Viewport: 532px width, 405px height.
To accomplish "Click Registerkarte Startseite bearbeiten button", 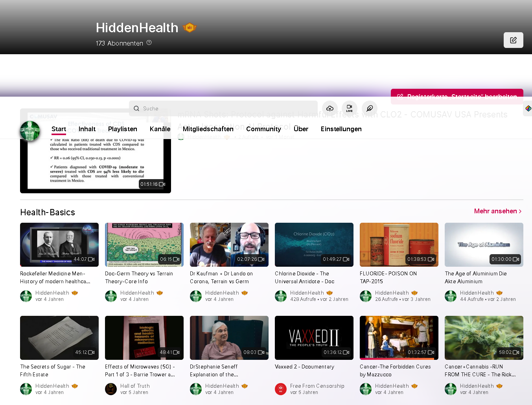I will (457, 97).
